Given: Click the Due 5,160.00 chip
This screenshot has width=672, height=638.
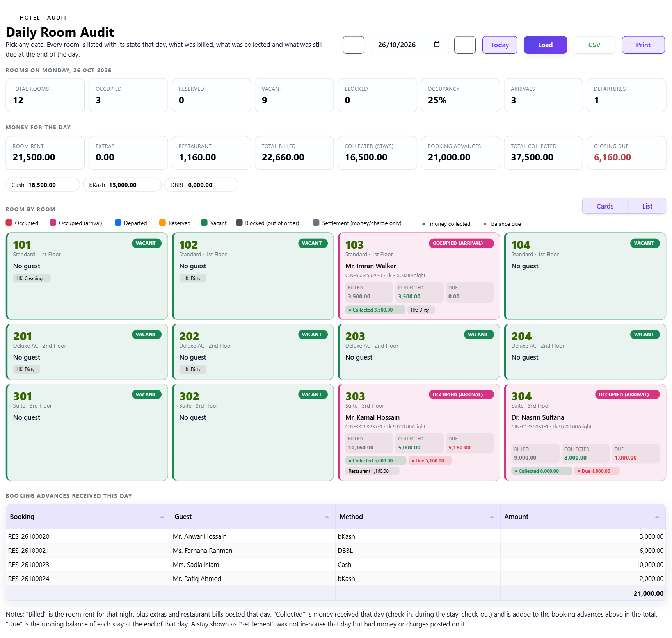Looking at the screenshot, I should click(x=430, y=461).
